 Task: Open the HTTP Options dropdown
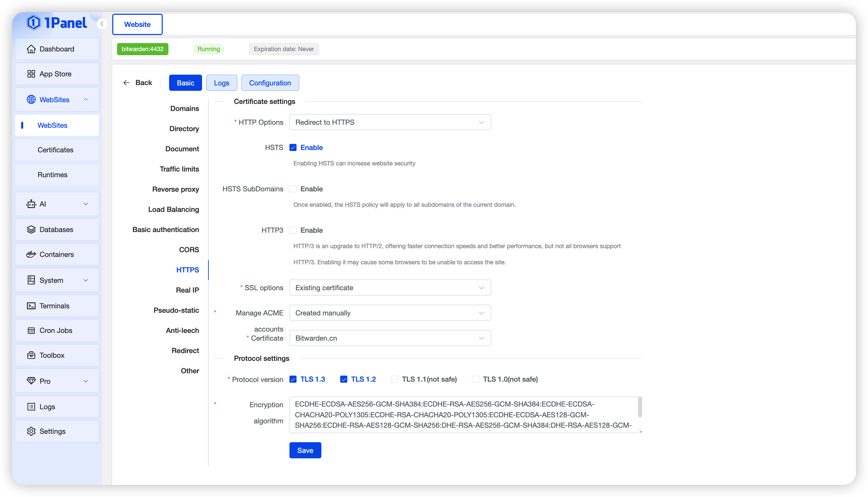[390, 122]
